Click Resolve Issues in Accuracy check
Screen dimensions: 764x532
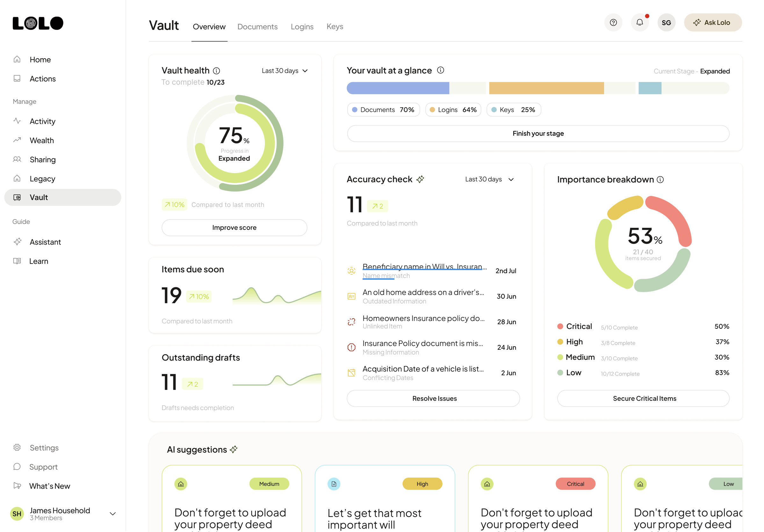tap(433, 398)
